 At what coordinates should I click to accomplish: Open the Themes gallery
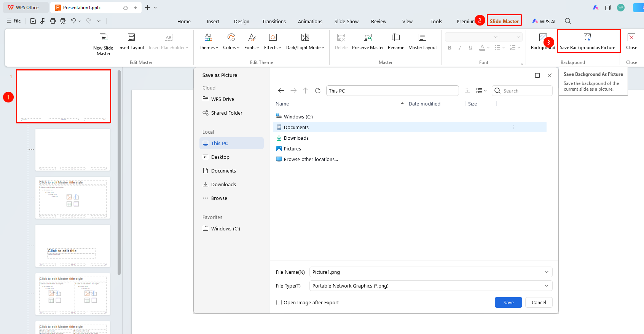tap(208, 42)
